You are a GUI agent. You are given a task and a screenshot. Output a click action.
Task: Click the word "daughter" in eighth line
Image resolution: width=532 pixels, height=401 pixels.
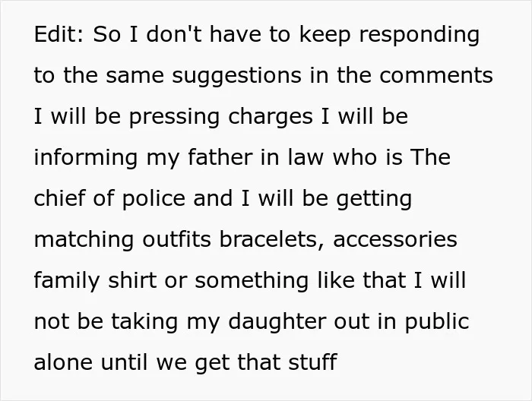[x=277, y=322]
